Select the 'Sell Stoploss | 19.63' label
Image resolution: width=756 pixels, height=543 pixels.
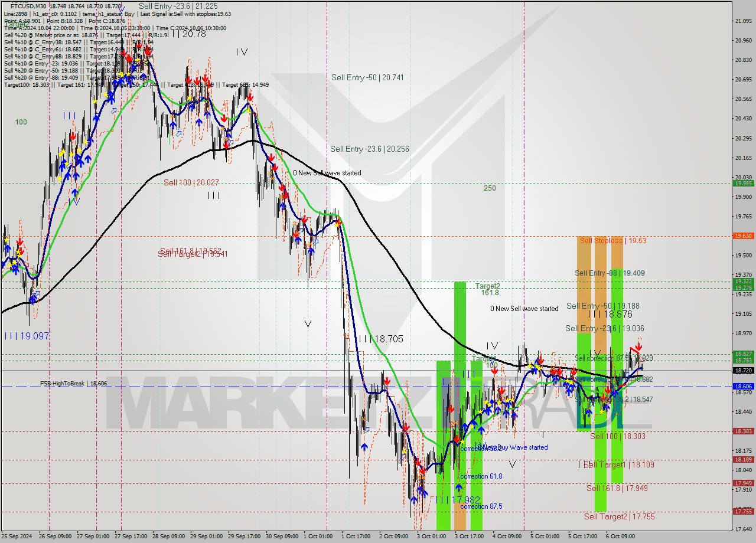click(613, 240)
